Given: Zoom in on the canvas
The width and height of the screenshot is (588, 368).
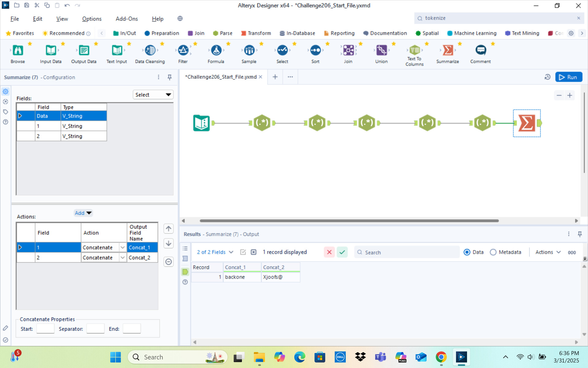Looking at the screenshot, I should click(570, 95).
